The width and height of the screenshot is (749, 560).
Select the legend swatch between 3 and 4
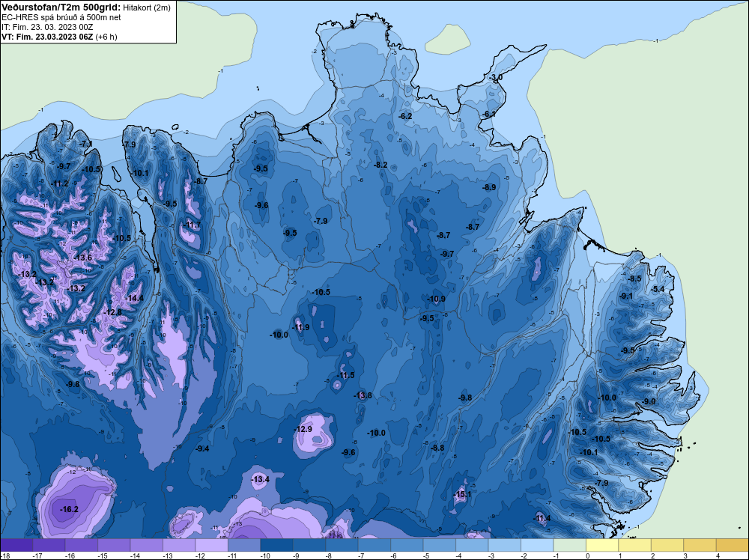point(700,545)
